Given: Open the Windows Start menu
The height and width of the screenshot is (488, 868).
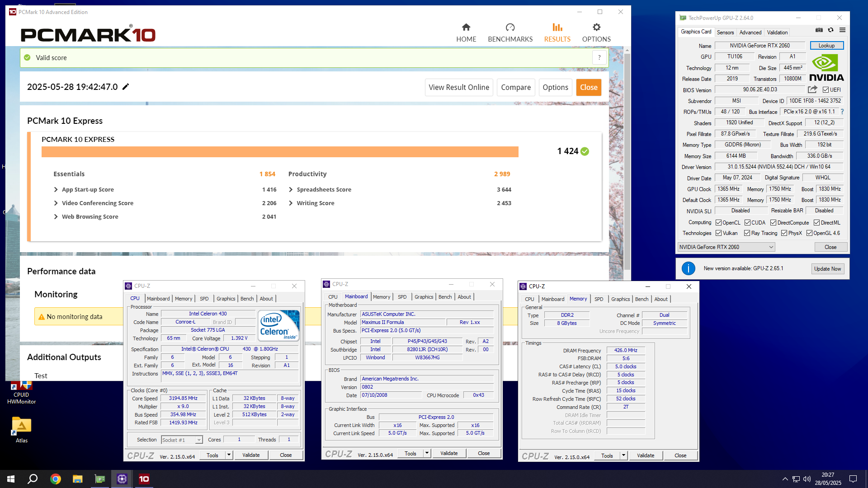Looking at the screenshot, I should (x=11, y=479).
